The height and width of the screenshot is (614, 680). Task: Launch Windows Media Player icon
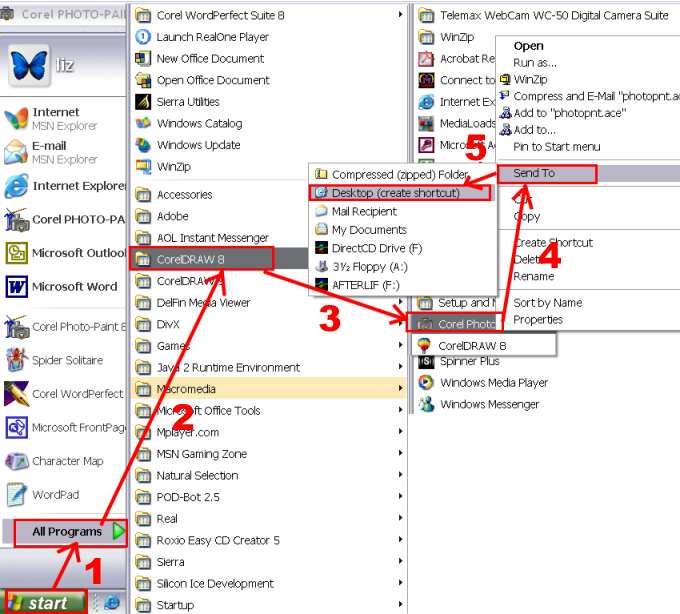point(426,382)
